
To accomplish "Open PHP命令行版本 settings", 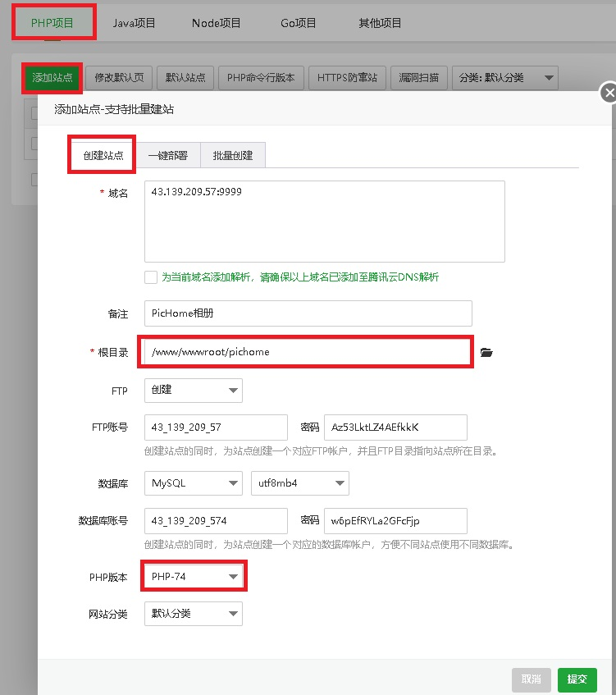I will pyautogui.click(x=261, y=78).
